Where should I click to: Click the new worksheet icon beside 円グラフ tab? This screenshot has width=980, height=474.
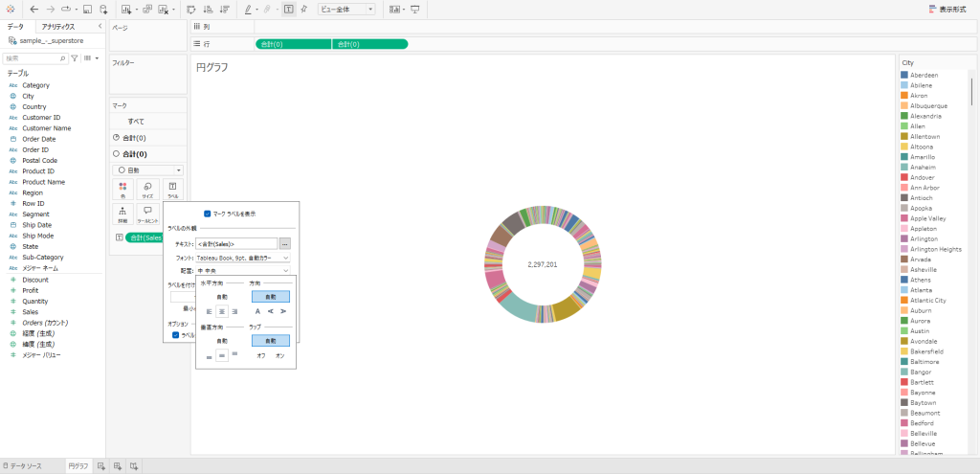100,465
